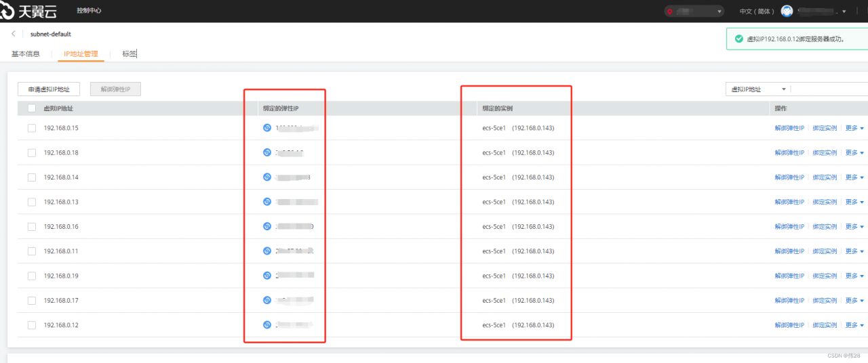Viewport: 868px width, 363px height.
Task: Open the 标签 tab
Action: 129,54
